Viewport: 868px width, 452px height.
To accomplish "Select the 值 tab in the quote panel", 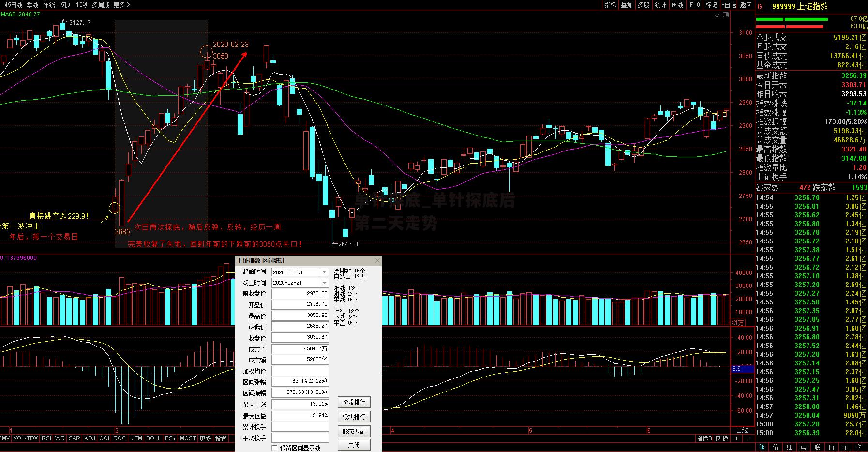I will tap(832, 447).
